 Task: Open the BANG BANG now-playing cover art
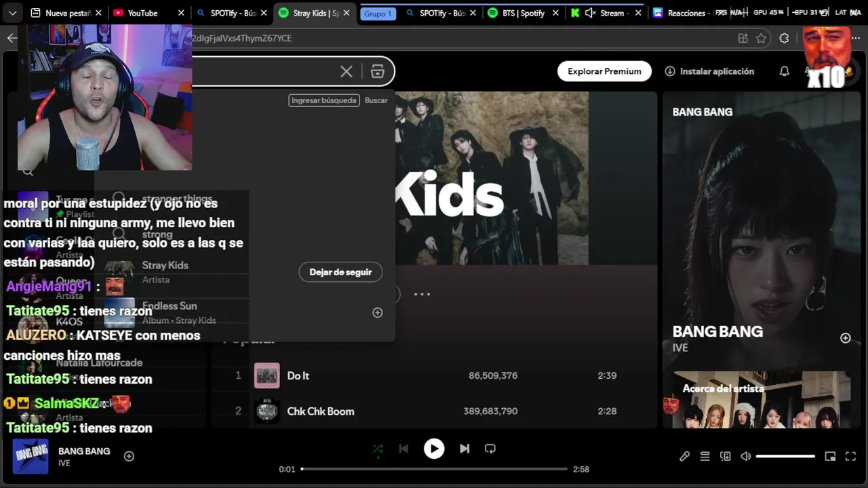tap(31, 456)
